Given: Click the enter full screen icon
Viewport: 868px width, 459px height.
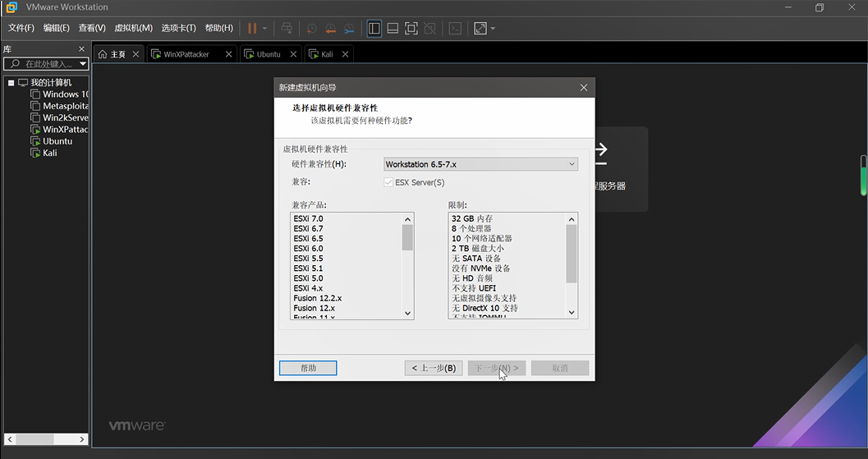Looking at the screenshot, I should pyautogui.click(x=411, y=28).
